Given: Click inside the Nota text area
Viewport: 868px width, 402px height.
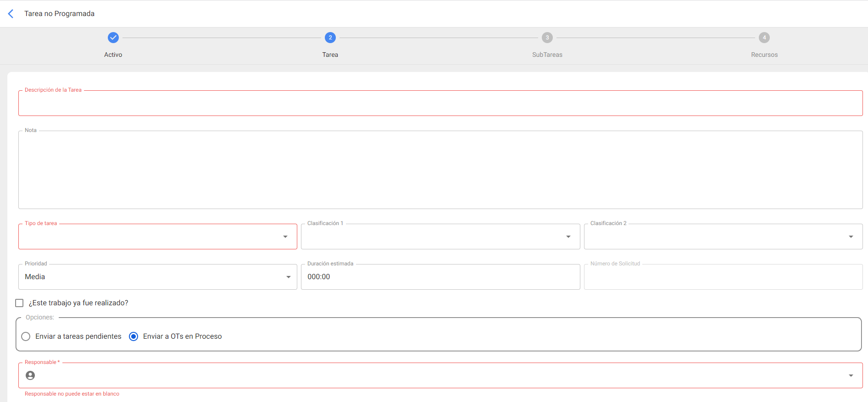Looking at the screenshot, I should point(440,170).
